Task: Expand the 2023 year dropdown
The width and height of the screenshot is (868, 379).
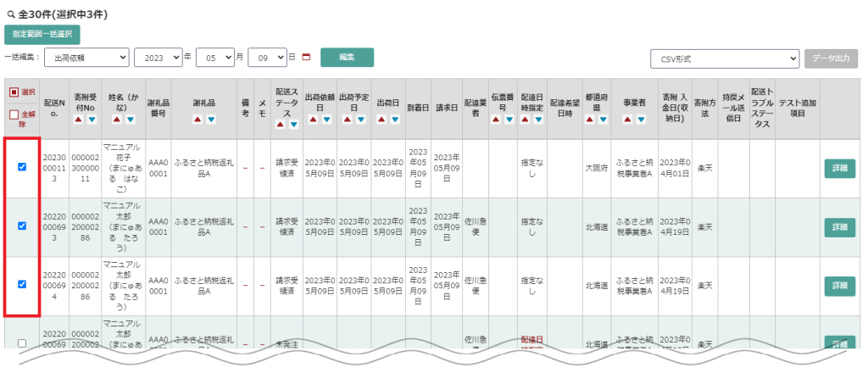Action: click(x=158, y=58)
